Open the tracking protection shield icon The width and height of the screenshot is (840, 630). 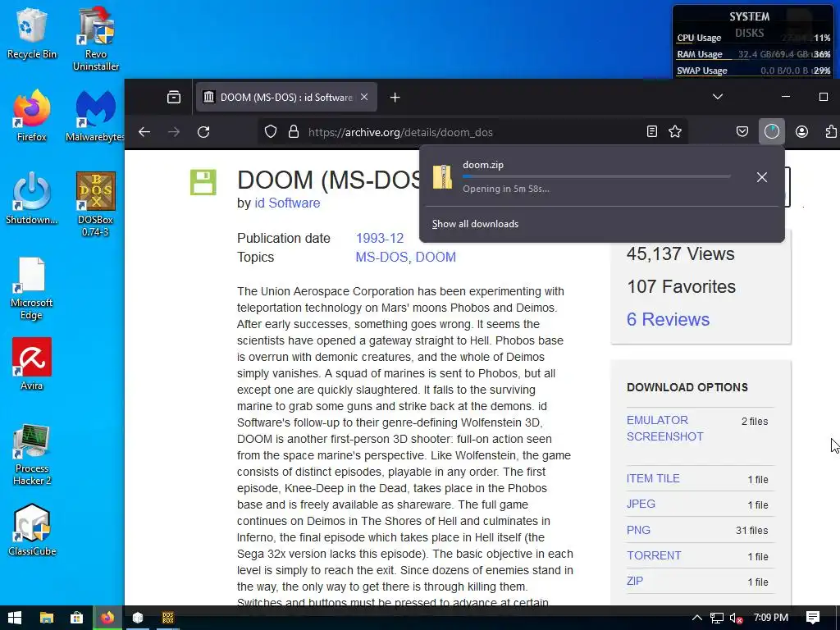click(x=271, y=132)
